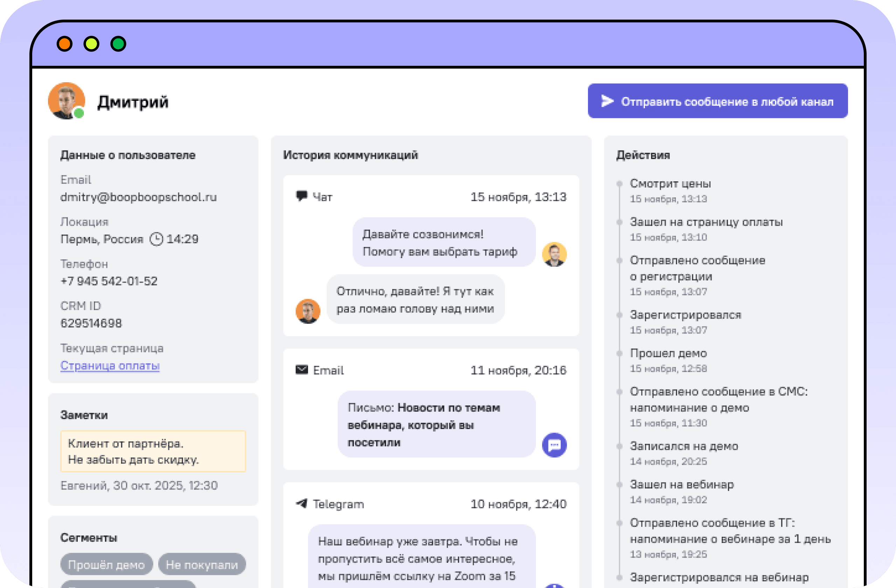The image size is (896, 588).
Task: Click the phone number +7 945 542-01-52
Action: click(109, 281)
